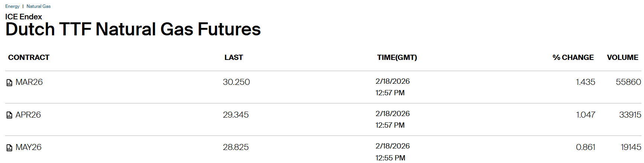The height and width of the screenshot is (163, 644).
Task: Click the MAY26 contract name
Action: pyautogui.click(x=29, y=147)
